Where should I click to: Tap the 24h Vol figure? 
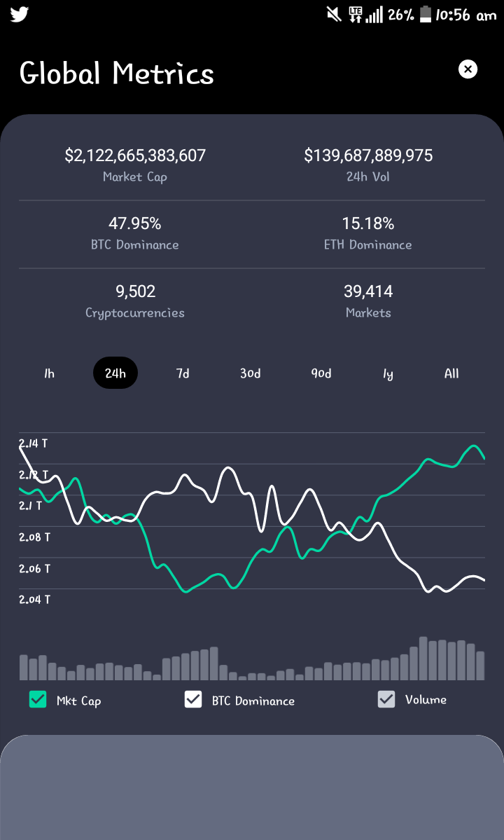click(x=368, y=156)
